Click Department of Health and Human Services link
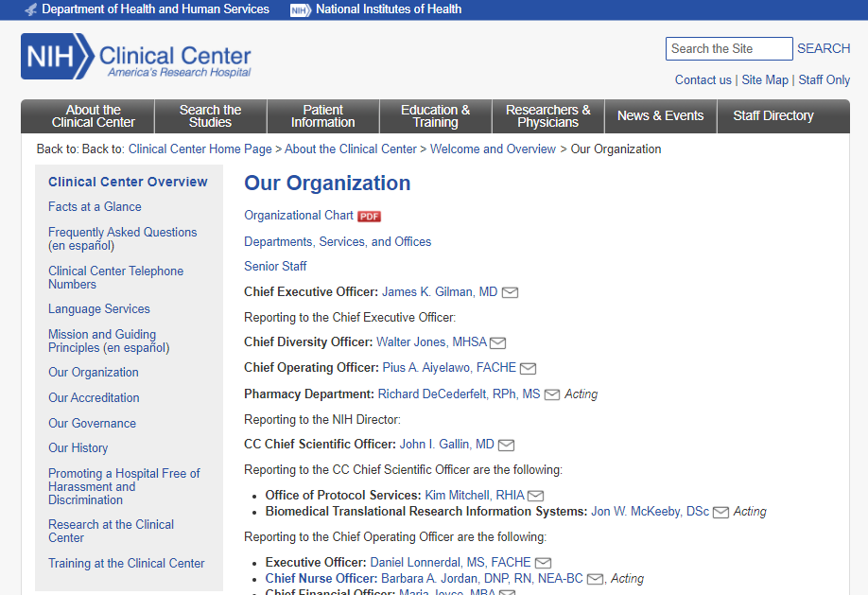Image resolution: width=868 pixels, height=595 pixels. [x=156, y=9]
